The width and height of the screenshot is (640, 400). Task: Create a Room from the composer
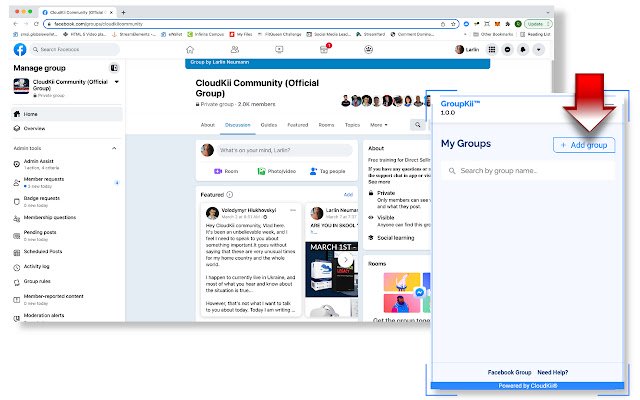[x=226, y=171]
